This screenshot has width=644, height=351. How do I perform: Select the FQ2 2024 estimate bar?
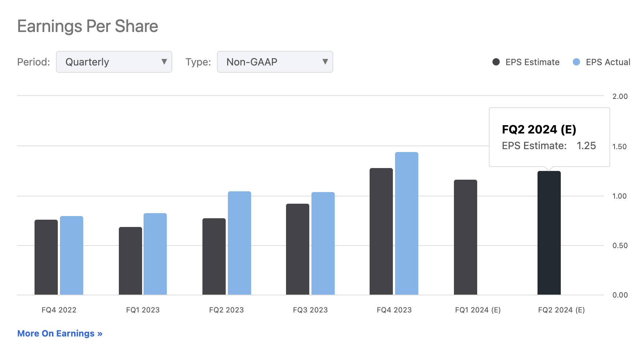click(549, 233)
